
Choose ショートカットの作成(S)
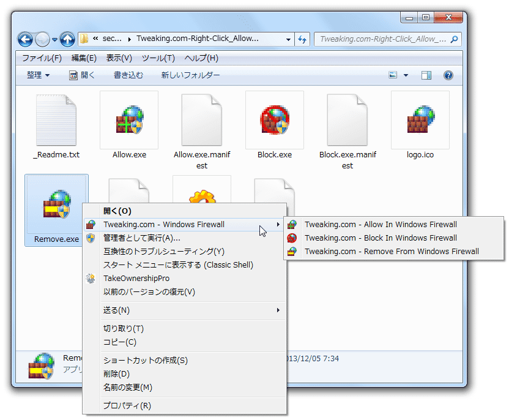pyautogui.click(x=184, y=360)
